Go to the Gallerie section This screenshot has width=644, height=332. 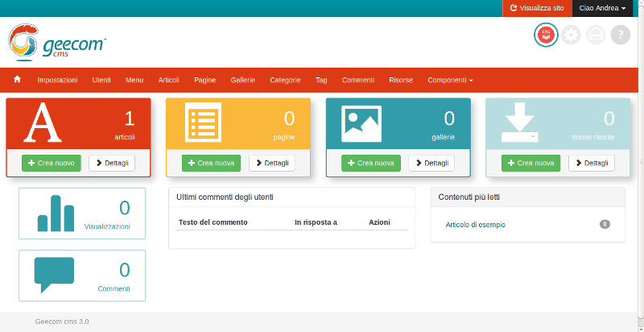point(243,80)
